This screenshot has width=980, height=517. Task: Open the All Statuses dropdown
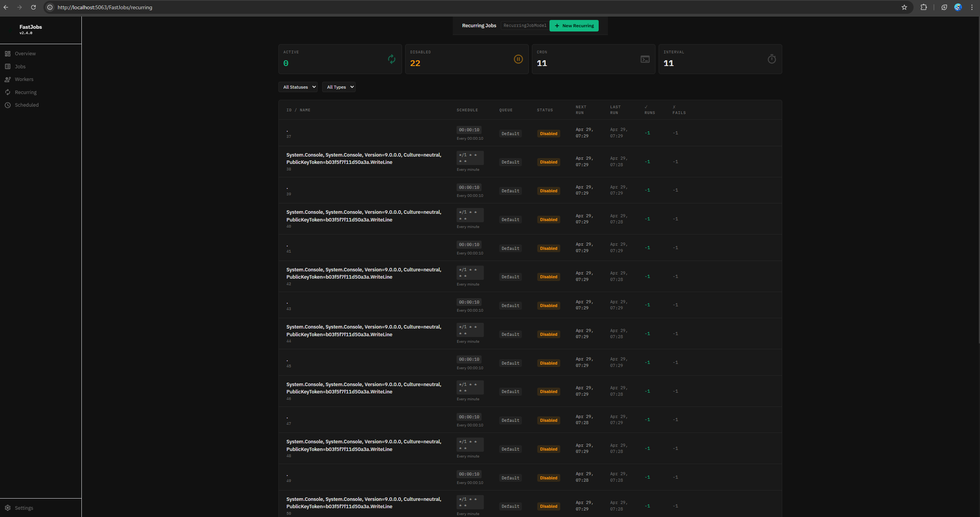click(x=298, y=87)
